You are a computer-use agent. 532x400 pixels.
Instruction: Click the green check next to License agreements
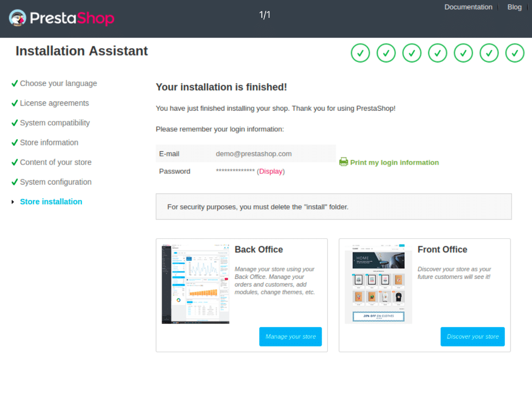[x=15, y=103]
